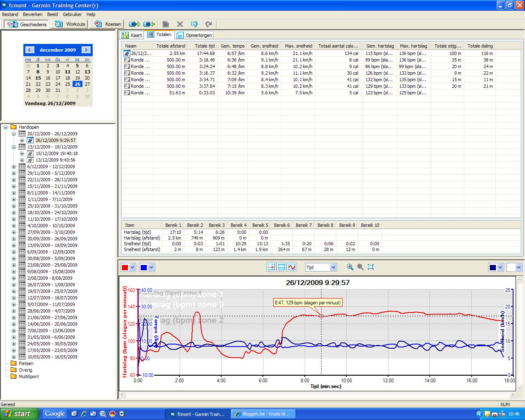Screen dimensions: 525x420
Task: Toggle the graph curve smoothing button
Action: (x=292, y=267)
